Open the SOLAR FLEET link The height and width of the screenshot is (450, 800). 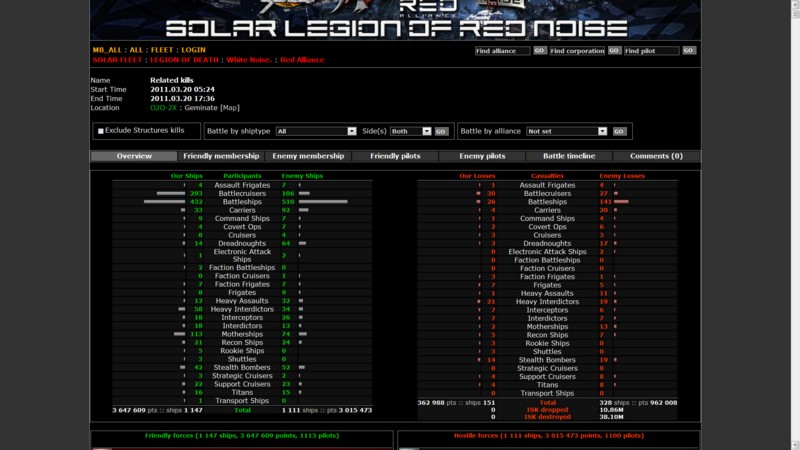coord(117,60)
